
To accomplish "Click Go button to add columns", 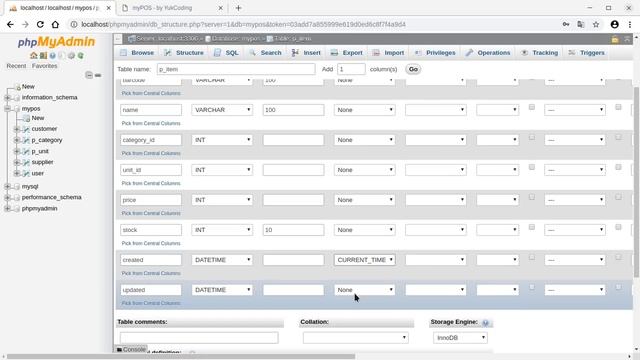I will 413,69.
